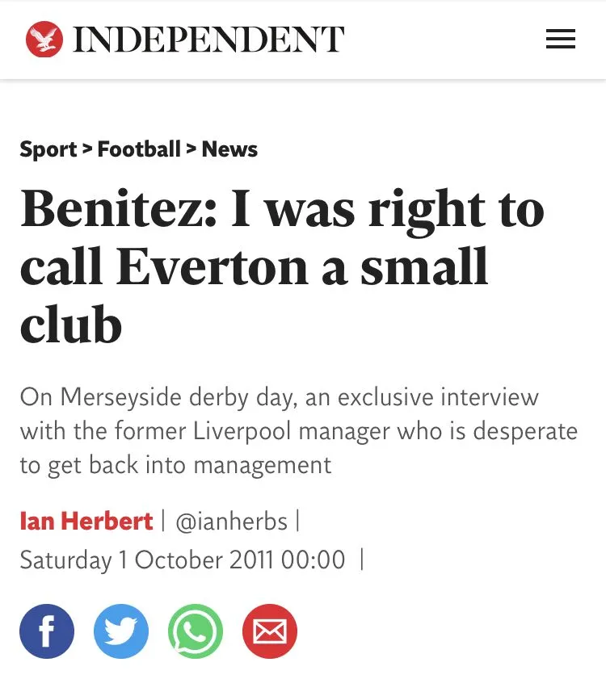606x700 pixels.
Task: Select the News breadcrumb item
Action: 229,149
